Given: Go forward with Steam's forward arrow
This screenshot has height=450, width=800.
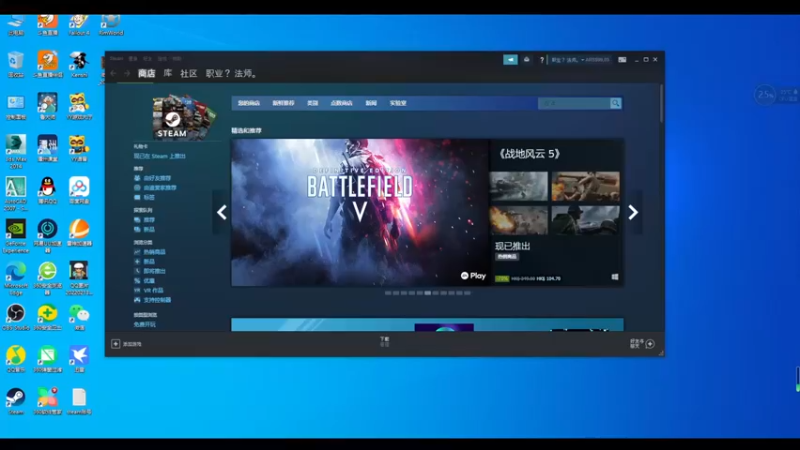Looking at the screenshot, I should [127, 73].
